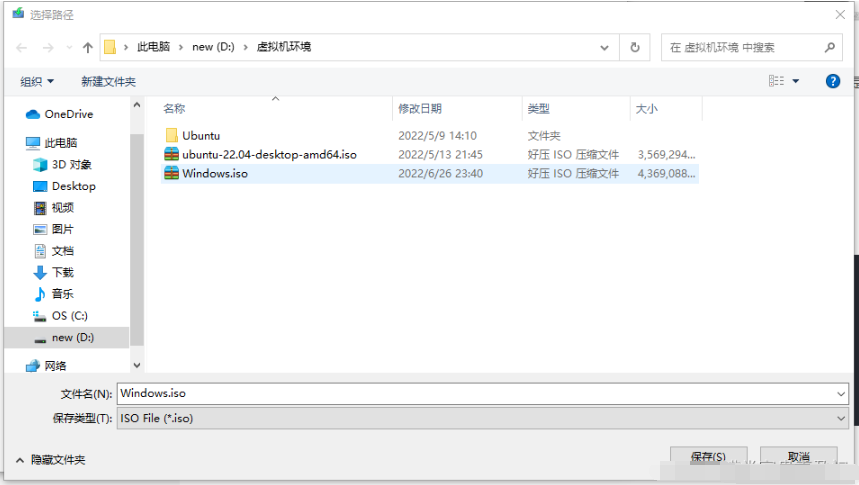This screenshot has height=485, width=859.
Task: Click the Windows.iso archive icon
Action: 171,173
